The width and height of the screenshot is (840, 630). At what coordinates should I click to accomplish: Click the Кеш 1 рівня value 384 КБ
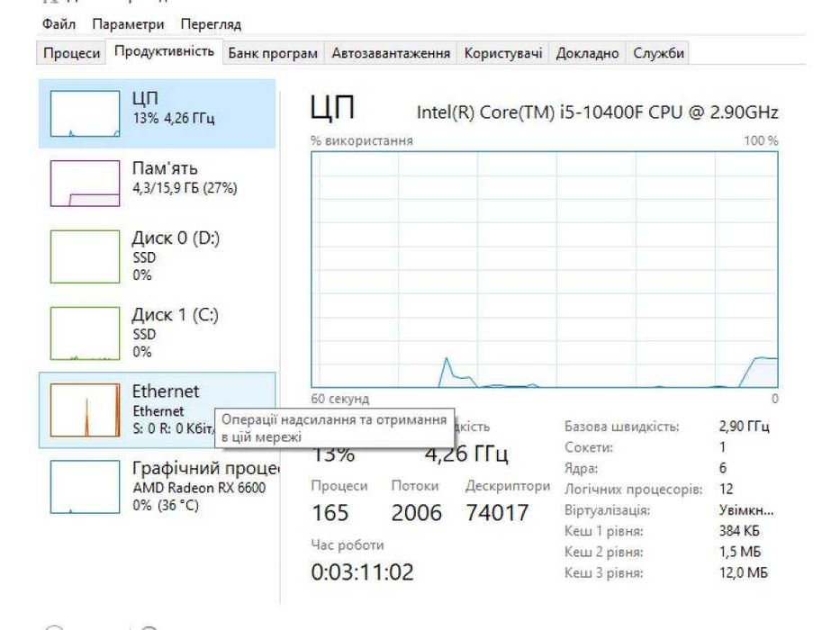(739, 531)
